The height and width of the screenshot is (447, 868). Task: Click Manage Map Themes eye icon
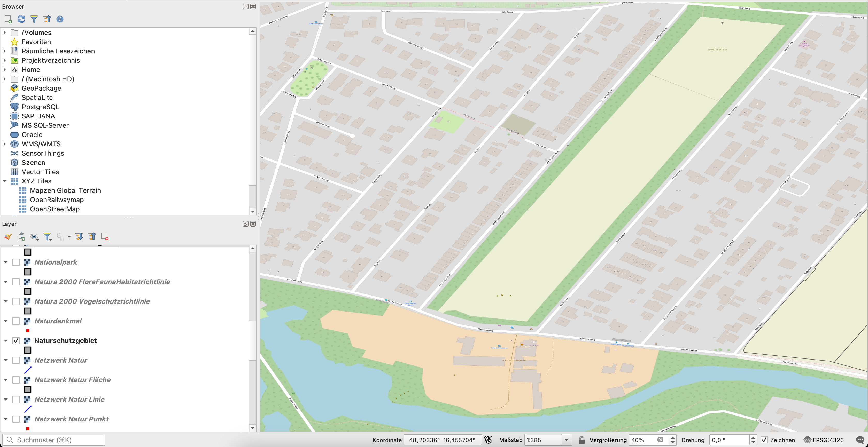pos(34,237)
